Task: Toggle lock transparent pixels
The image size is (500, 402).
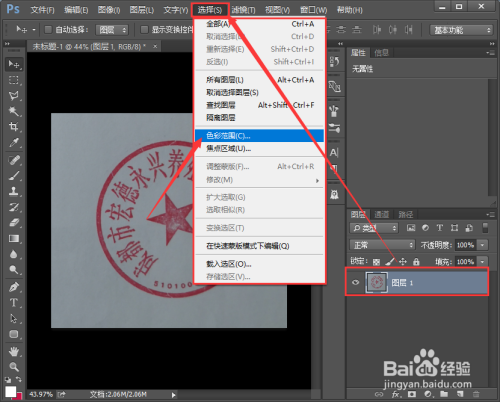Action: click(x=376, y=262)
